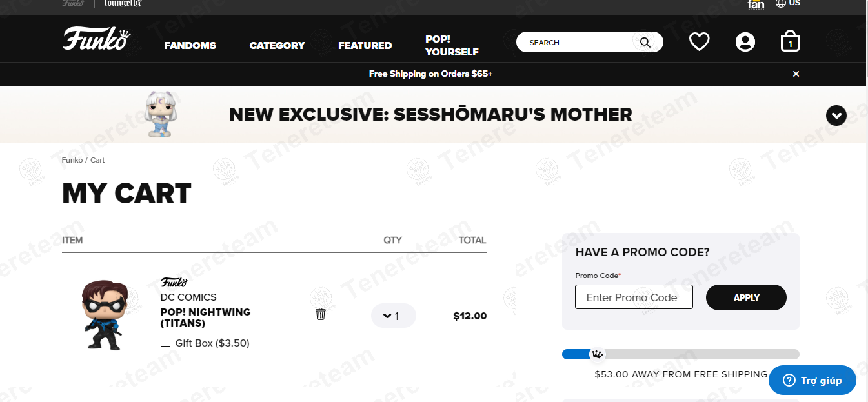
Task: Open the FEATURED menu
Action: [x=365, y=46]
